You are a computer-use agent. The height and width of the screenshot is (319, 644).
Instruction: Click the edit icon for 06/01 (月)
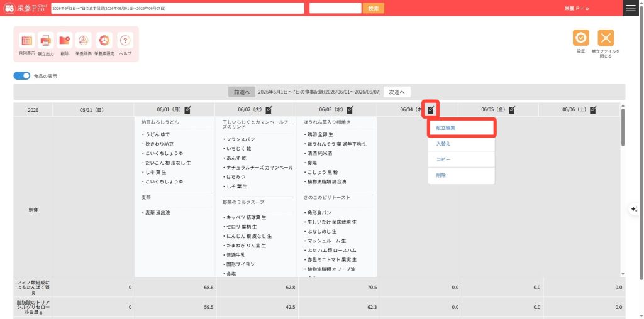(187, 109)
